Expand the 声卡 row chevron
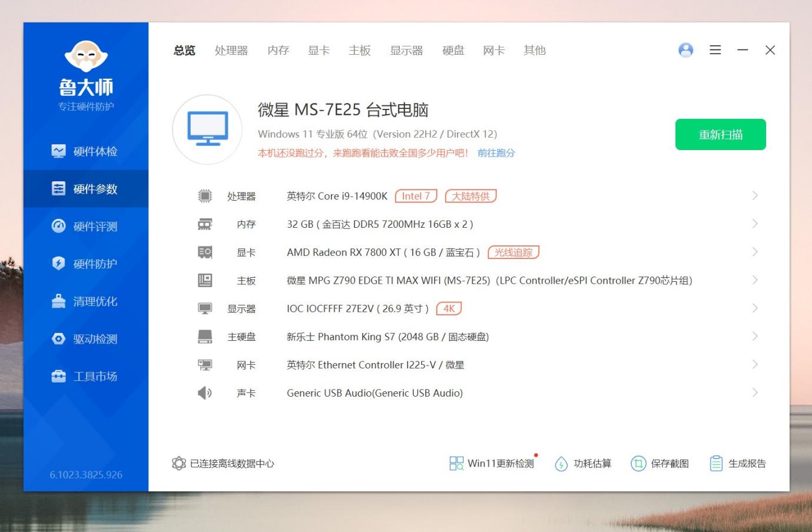812x532 pixels. [755, 393]
